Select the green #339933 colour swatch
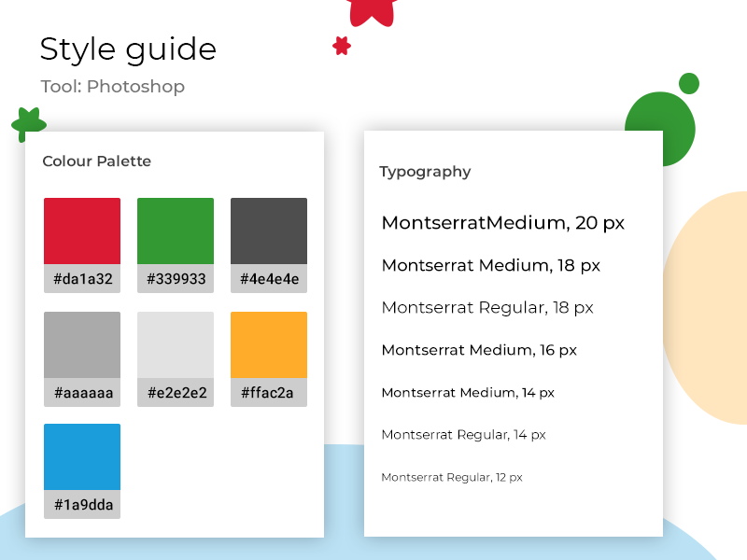This screenshot has height=560, width=747. (x=176, y=231)
